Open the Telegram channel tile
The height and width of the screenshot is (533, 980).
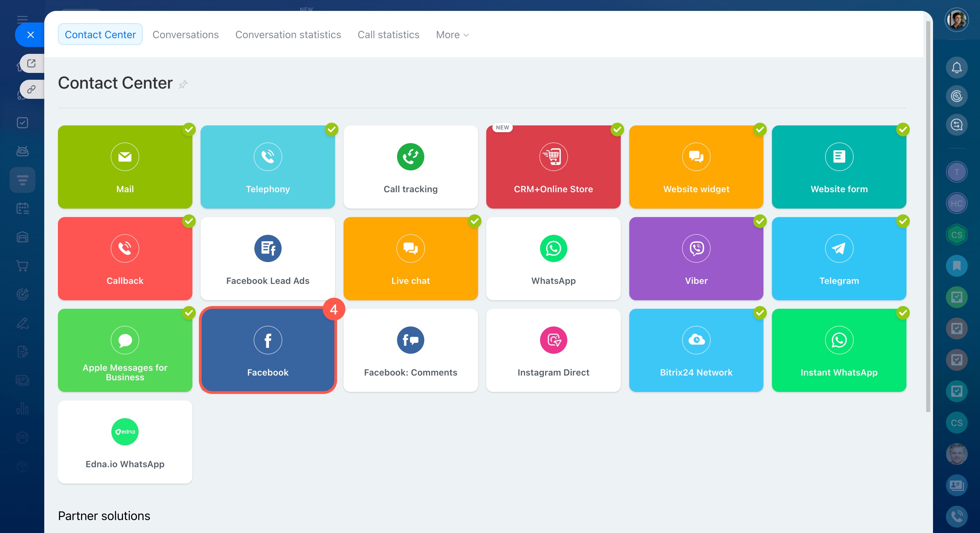click(x=838, y=259)
